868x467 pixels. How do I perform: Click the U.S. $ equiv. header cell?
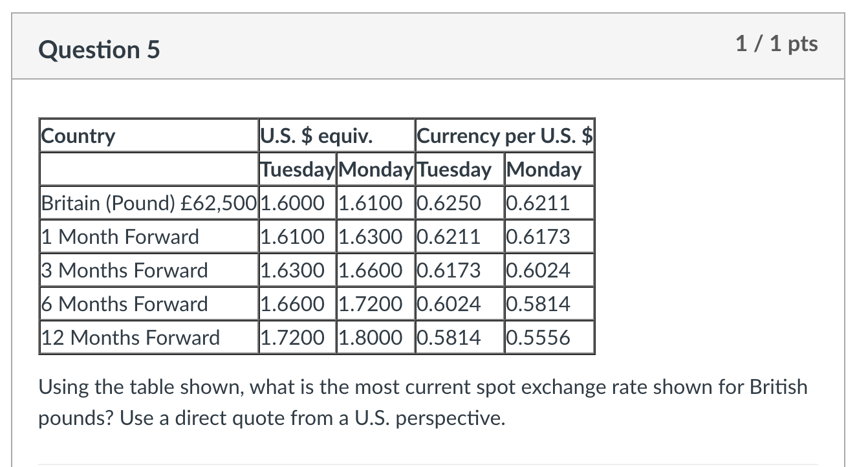[336, 136]
